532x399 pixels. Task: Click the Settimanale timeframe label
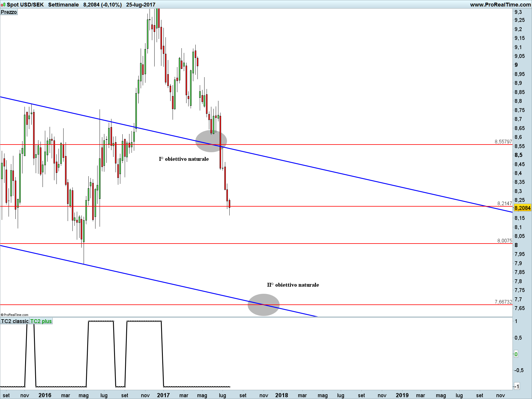click(x=64, y=4)
